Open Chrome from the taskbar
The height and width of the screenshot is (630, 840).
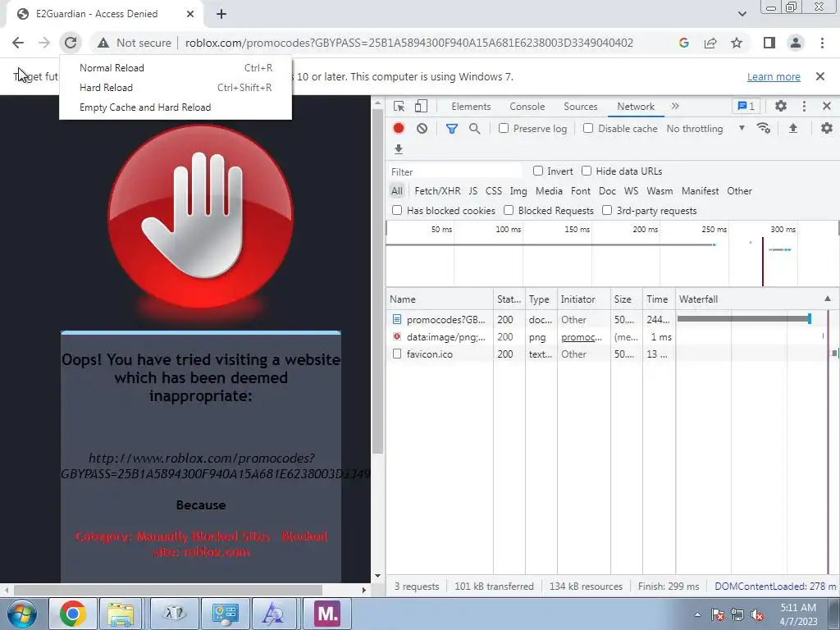click(73, 614)
